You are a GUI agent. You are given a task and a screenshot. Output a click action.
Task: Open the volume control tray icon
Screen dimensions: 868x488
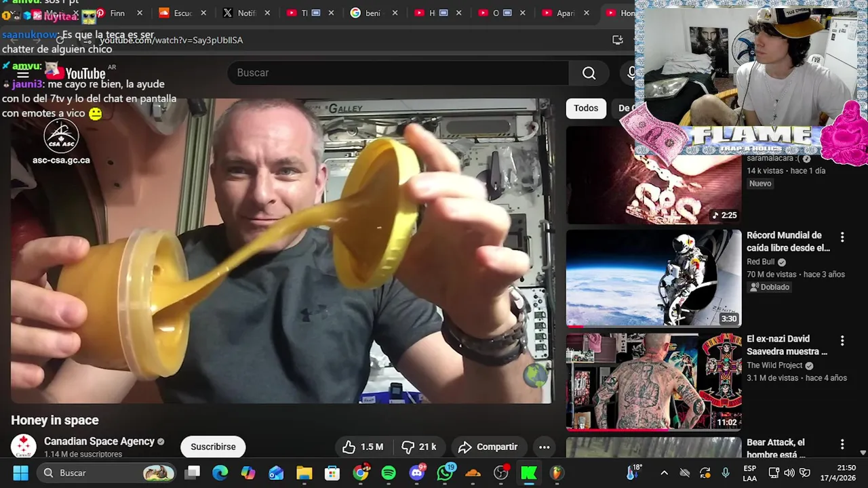click(789, 473)
